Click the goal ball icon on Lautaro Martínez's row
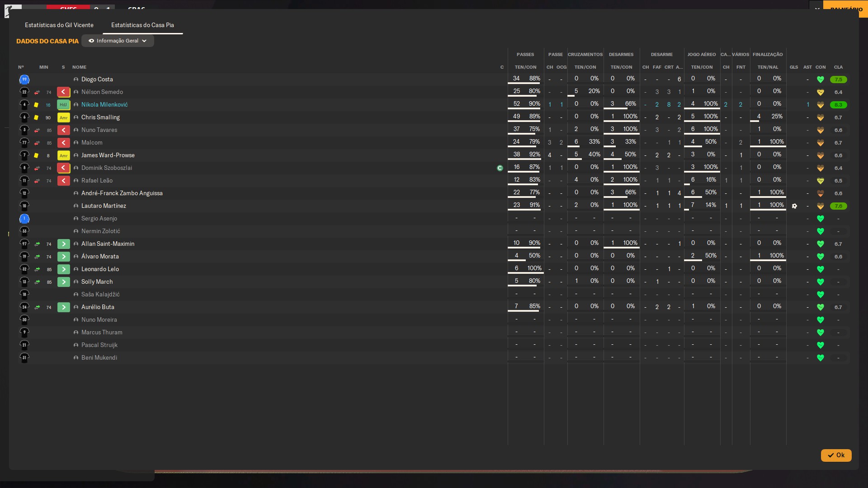Screen dimensions: 868x488 (x=794, y=206)
